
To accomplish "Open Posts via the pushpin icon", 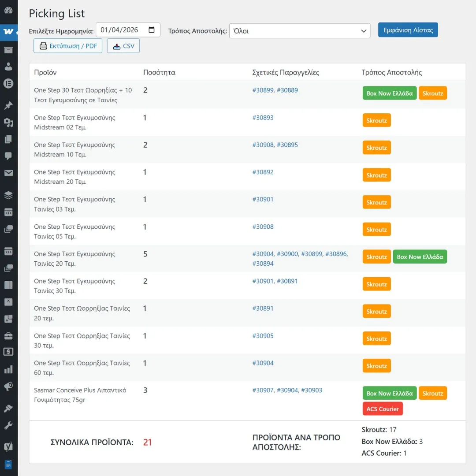I will coord(8,105).
